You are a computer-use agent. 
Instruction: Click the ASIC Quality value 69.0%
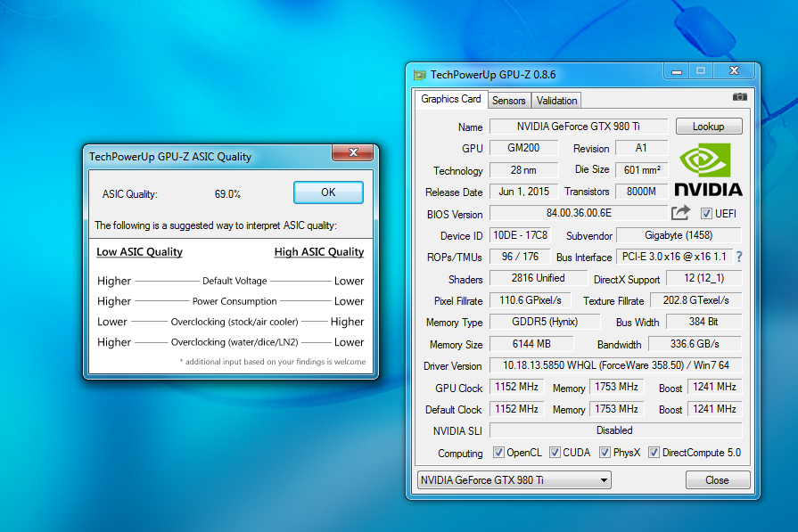227,194
